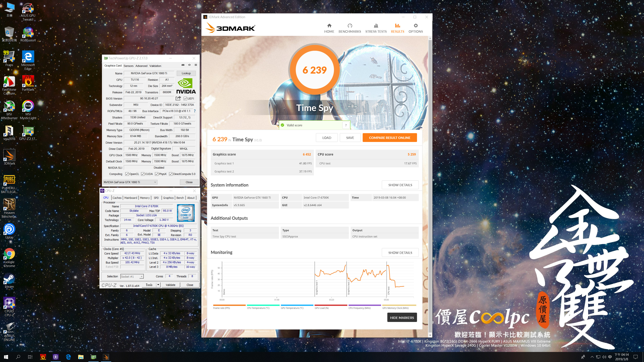Click the Frame rate (FPS) orange legend bar
Viewport: 644px width, 362px height.
[229, 305]
